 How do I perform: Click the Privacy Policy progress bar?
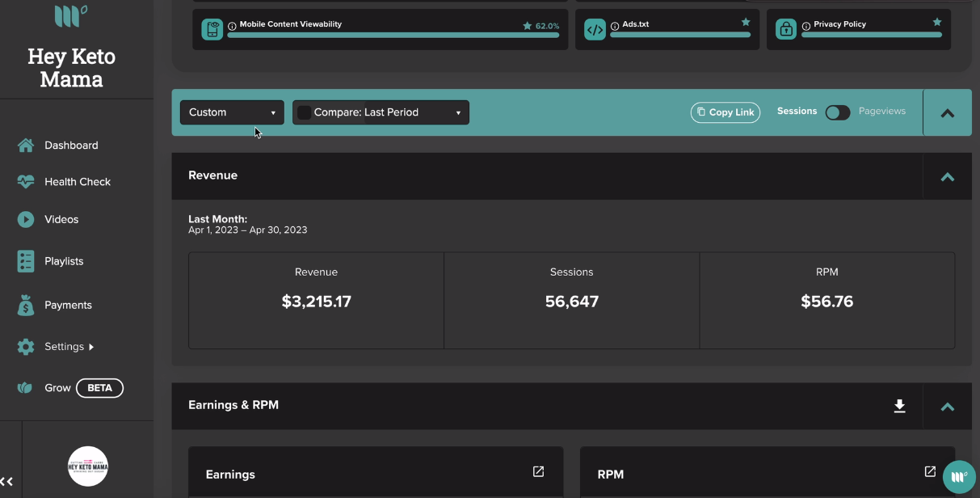[872, 35]
